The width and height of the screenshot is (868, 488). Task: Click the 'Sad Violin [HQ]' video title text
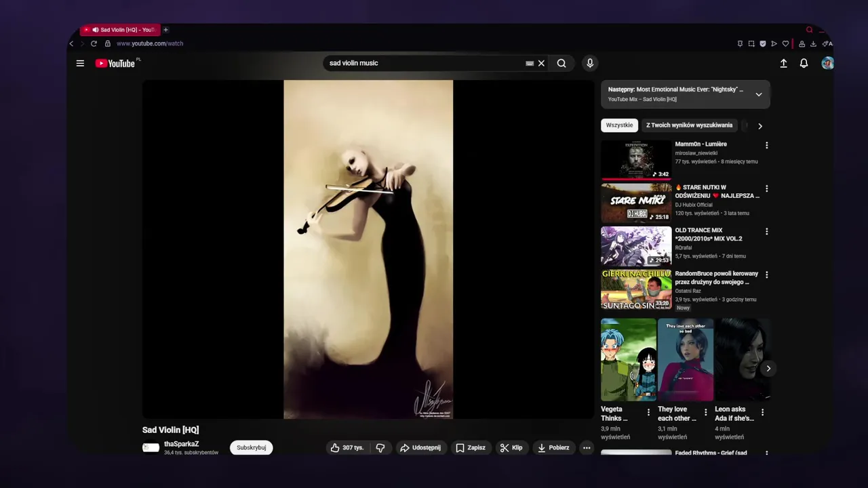click(x=170, y=430)
